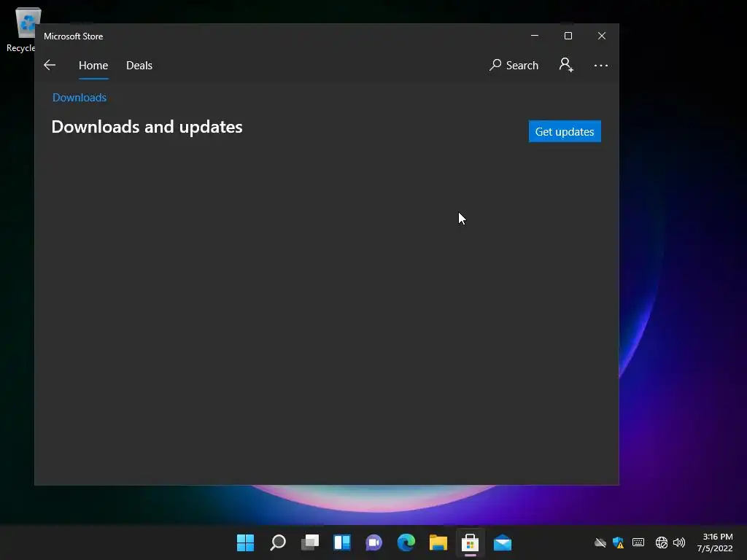Click the volume speaker tray icon

[679, 542]
